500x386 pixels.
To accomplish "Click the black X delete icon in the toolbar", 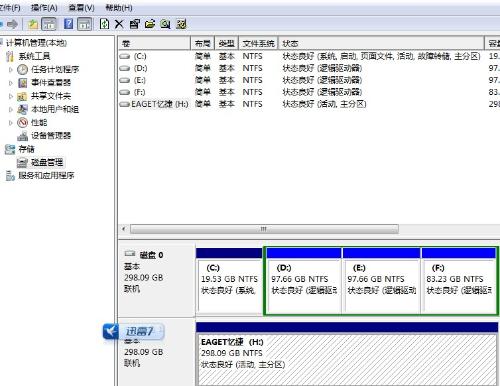I will click(119, 24).
